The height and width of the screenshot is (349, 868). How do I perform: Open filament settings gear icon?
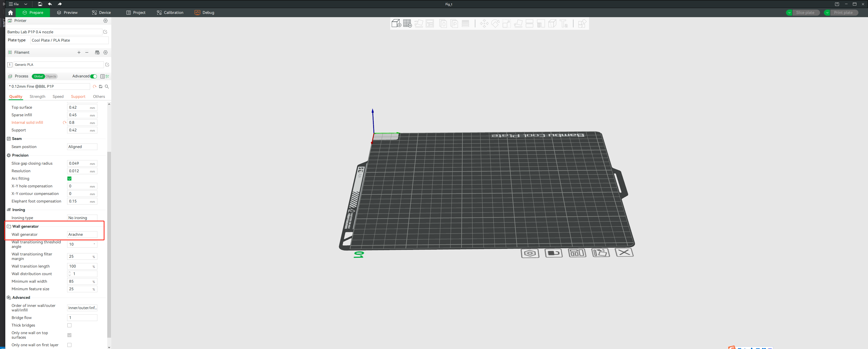pyautogui.click(x=105, y=52)
